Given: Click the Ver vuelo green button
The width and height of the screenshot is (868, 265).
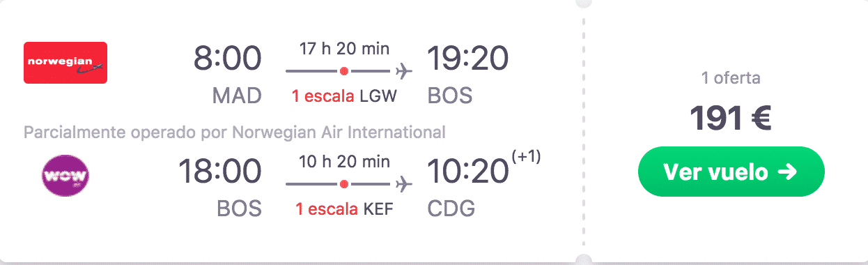Looking at the screenshot, I should pyautogui.click(x=731, y=172).
